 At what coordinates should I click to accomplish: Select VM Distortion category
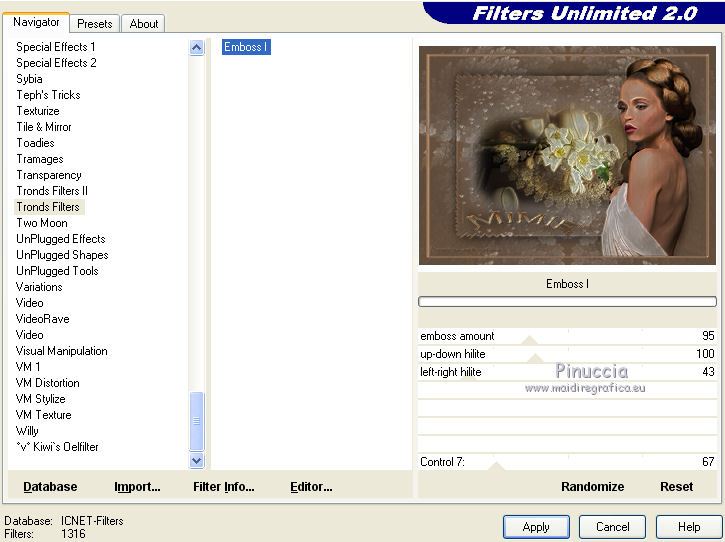(x=47, y=383)
